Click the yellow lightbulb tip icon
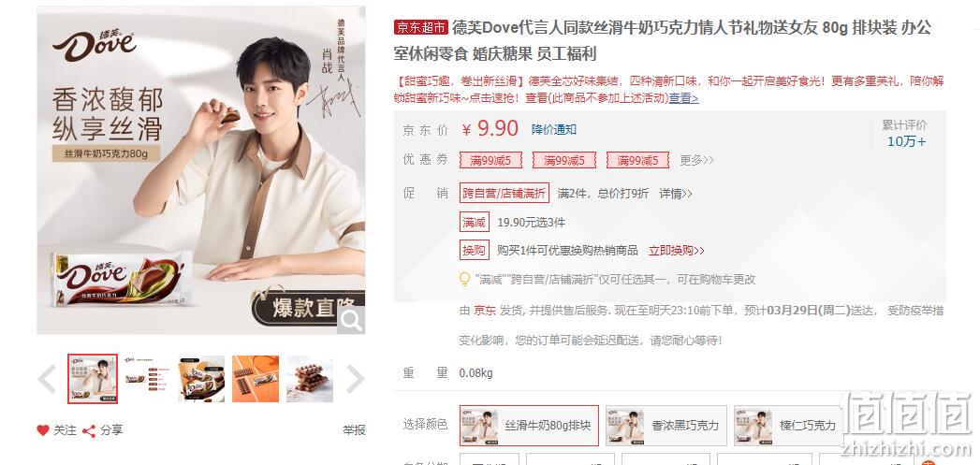The image size is (980, 465). [464, 279]
